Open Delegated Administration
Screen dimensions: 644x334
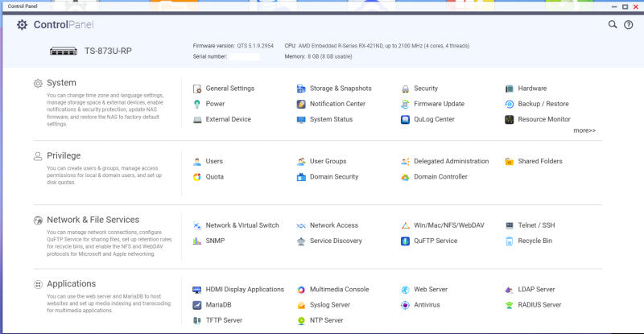pyautogui.click(x=445, y=161)
